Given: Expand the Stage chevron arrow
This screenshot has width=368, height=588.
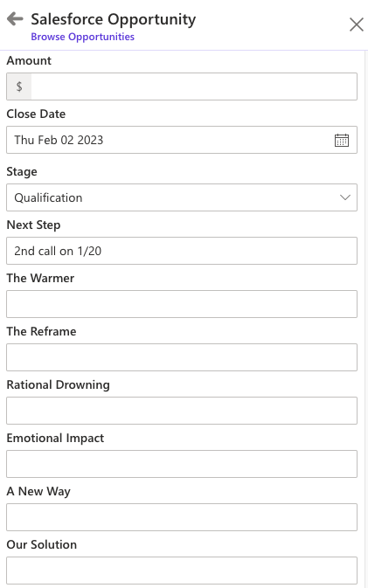Looking at the screenshot, I should pyautogui.click(x=345, y=197).
